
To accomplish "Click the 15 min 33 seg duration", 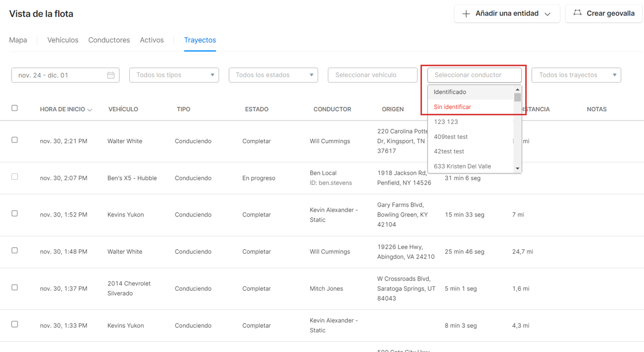I will (465, 215).
